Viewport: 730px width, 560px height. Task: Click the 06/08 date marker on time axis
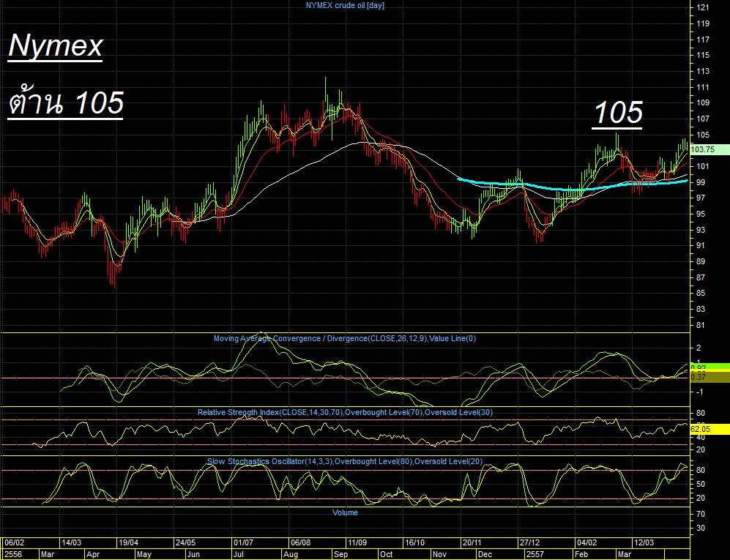tap(300, 542)
